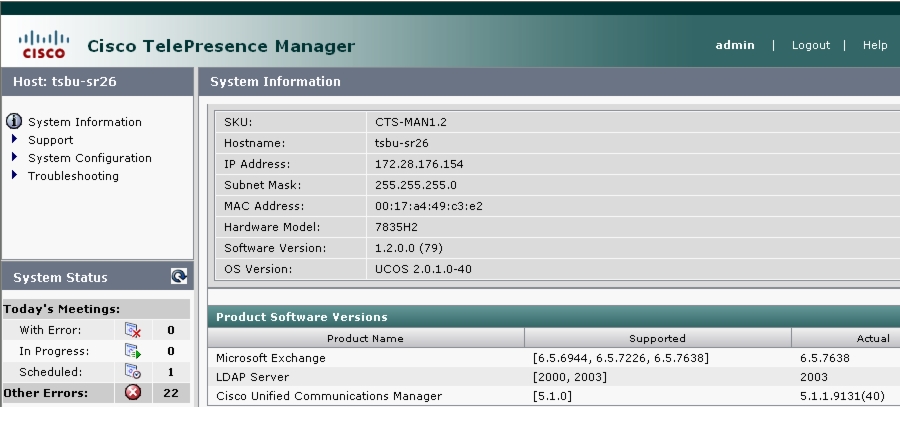Click the red Other Errors icon

point(133,392)
